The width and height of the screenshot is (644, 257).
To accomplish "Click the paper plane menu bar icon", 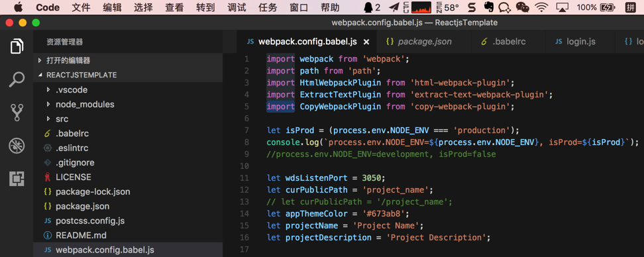I will click(394, 7).
